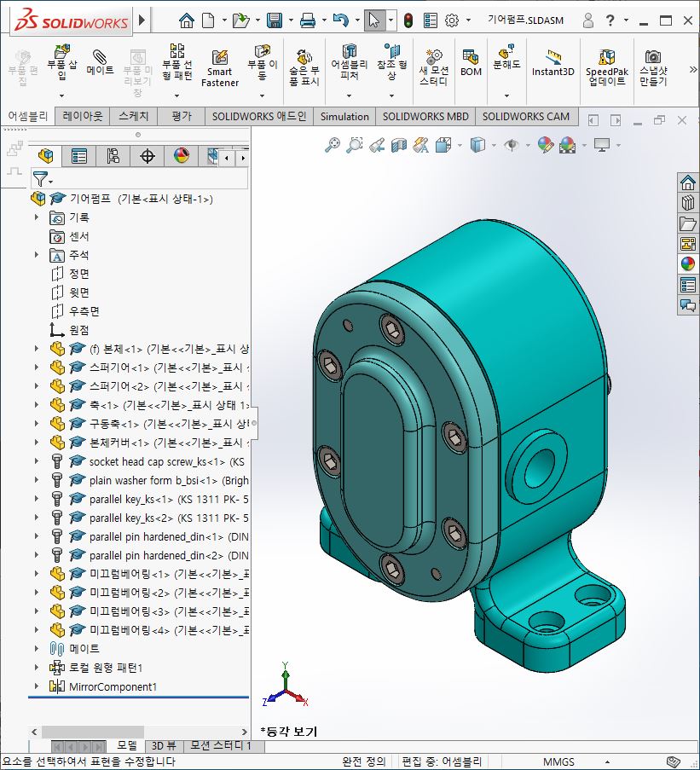Open Options gear icon
The image size is (700, 770).
(x=452, y=20)
